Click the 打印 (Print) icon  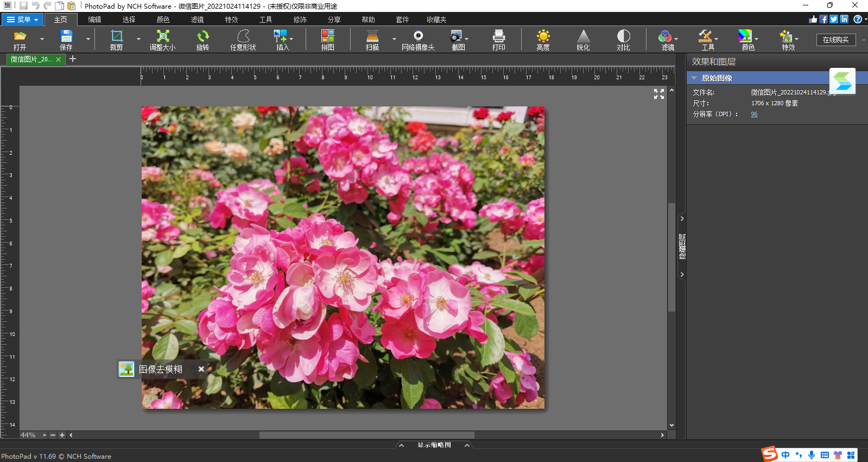coord(498,36)
